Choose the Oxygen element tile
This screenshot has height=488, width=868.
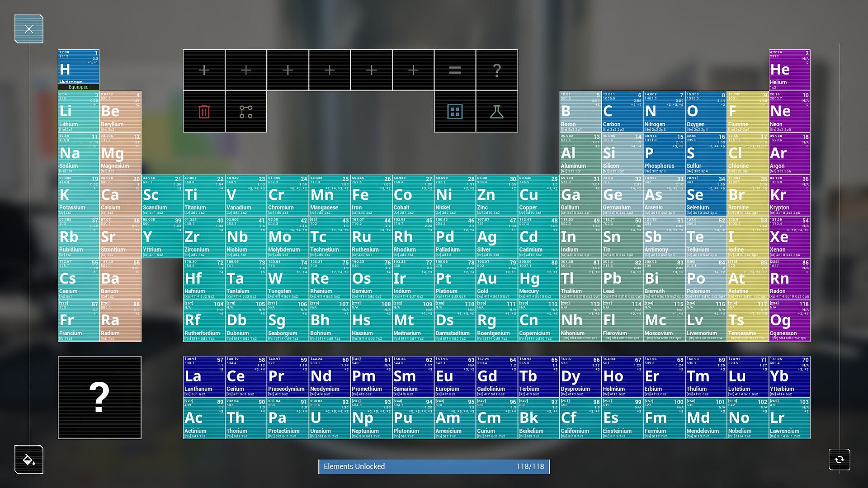coord(706,112)
